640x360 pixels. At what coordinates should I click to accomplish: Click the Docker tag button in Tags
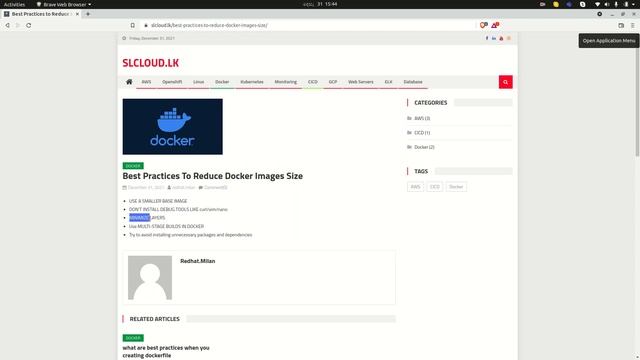(456, 187)
